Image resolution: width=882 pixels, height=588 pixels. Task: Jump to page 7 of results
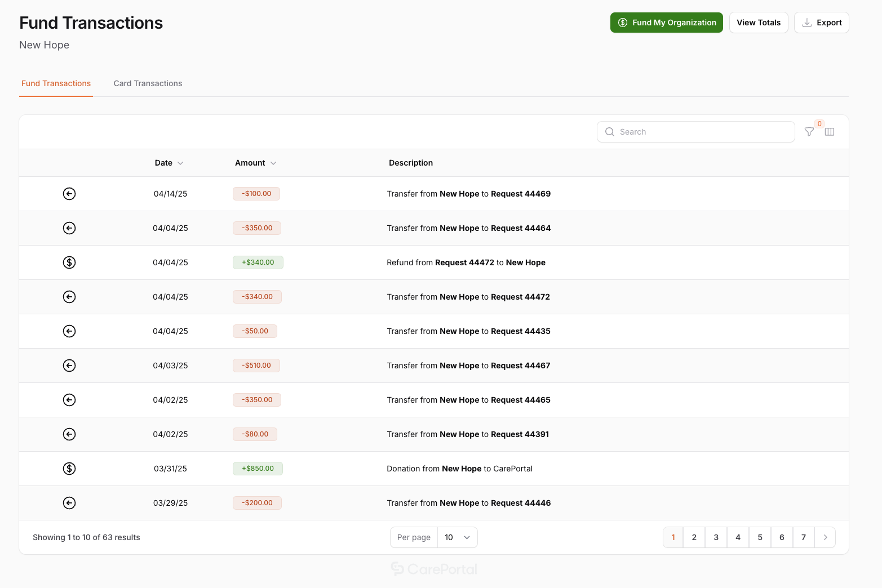pos(803,537)
